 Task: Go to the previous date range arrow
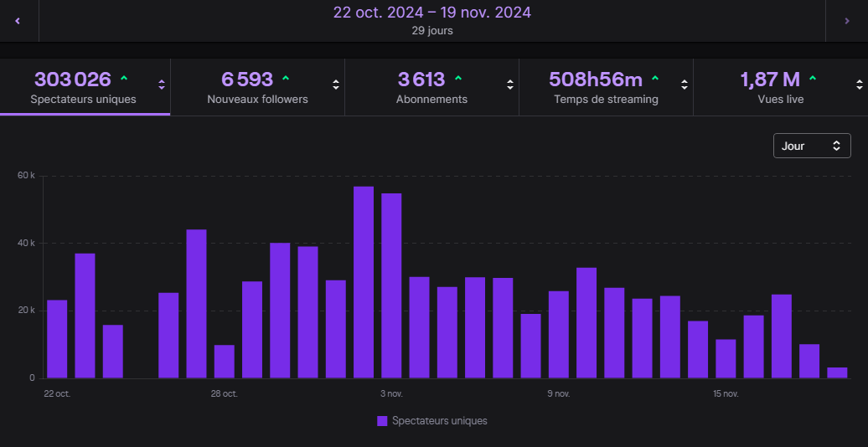[18, 21]
